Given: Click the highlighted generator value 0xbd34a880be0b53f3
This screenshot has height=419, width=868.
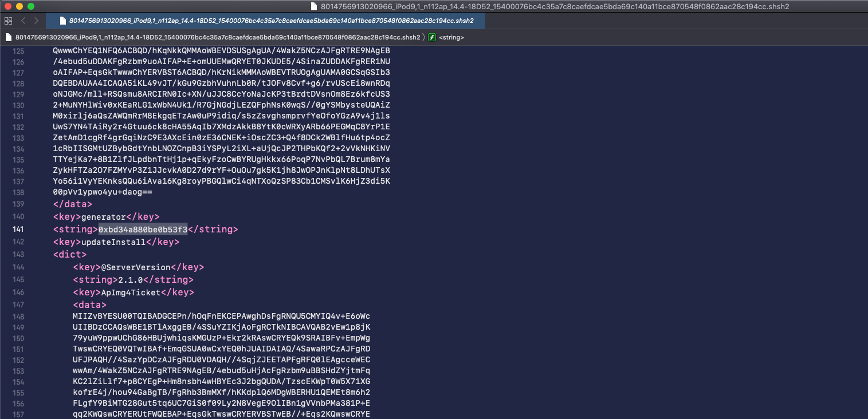Looking at the screenshot, I should click(x=143, y=230).
